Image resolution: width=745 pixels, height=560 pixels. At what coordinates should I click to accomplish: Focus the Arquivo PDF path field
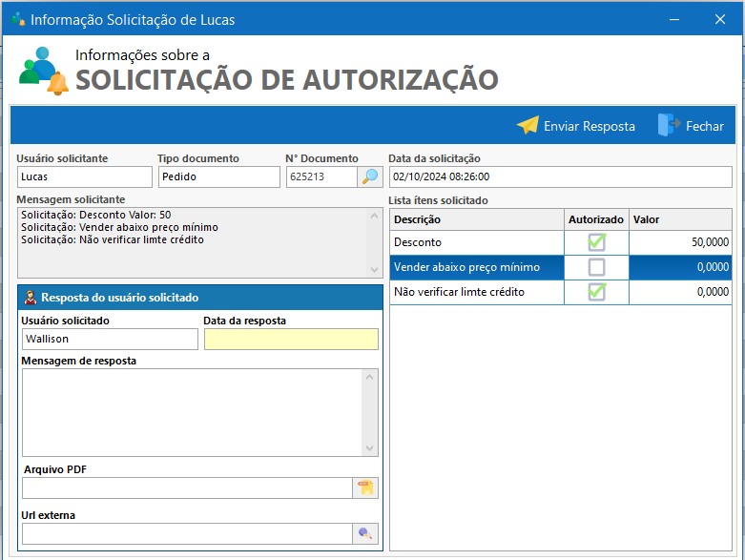[x=187, y=487]
